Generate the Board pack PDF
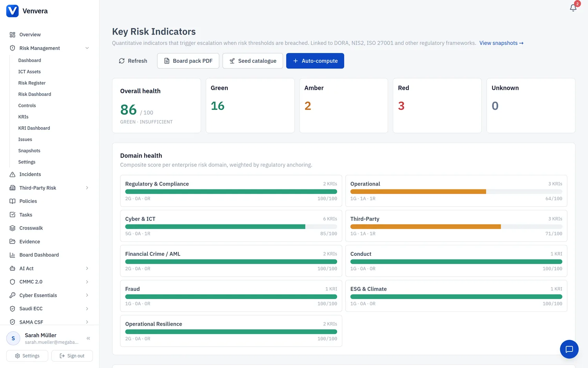Viewport: 588px width, 368px height. (x=188, y=61)
